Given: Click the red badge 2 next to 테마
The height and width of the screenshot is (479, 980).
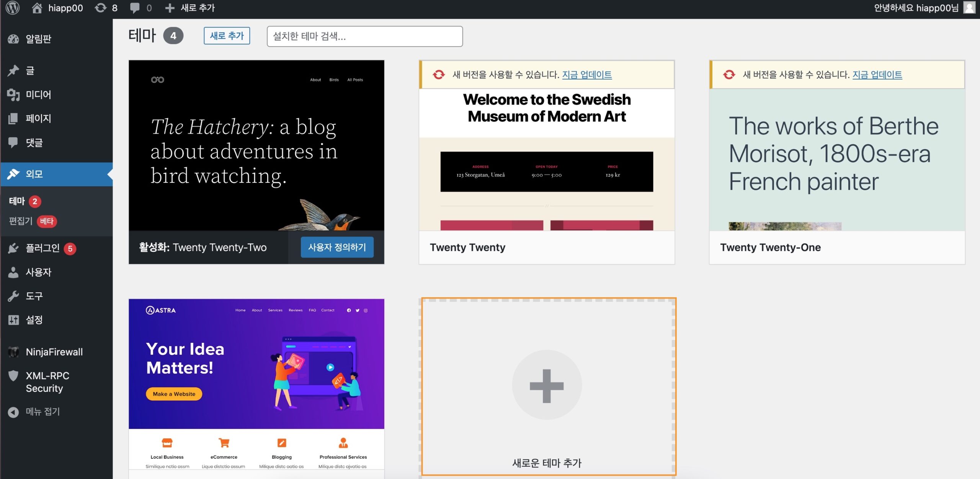Looking at the screenshot, I should pyautogui.click(x=35, y=202).
